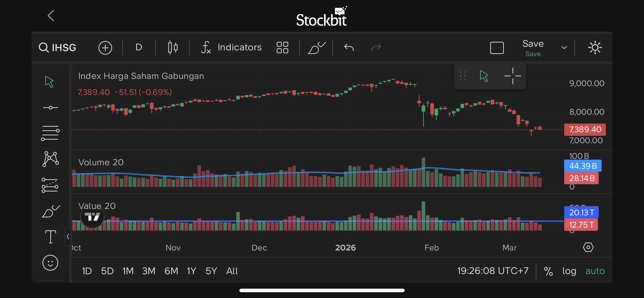Toggle the light/dark theme sun icon
This screenshot has height=298, width=644.
(595, 47)
